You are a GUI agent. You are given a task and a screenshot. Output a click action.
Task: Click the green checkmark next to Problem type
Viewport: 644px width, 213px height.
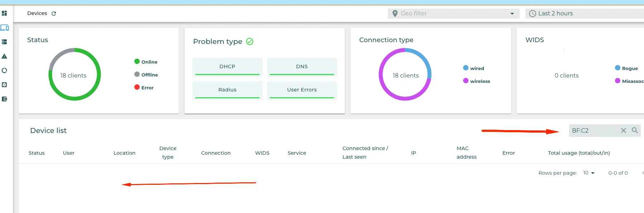click(250, 41)
